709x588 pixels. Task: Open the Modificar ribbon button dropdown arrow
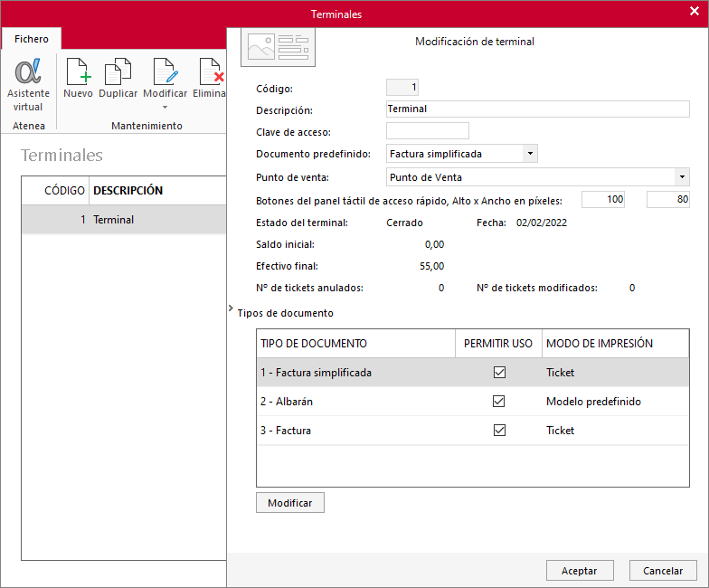(165, 107)
